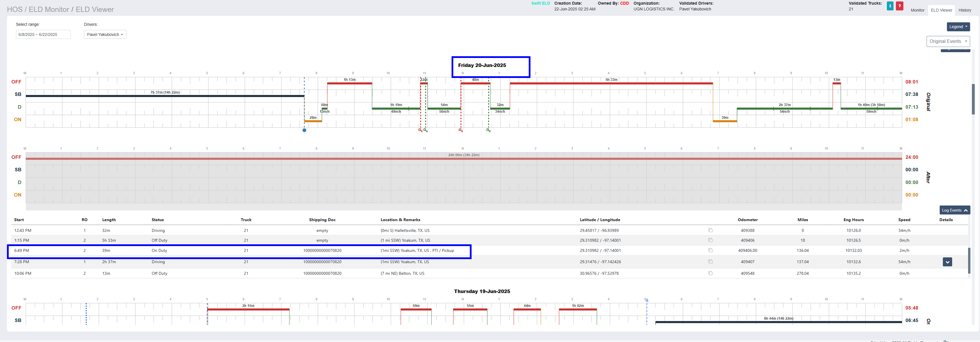Copy coordinates for 1:15 PM Off Duty row
Viewport: 980px width, 342px height.
pos(710,240)
